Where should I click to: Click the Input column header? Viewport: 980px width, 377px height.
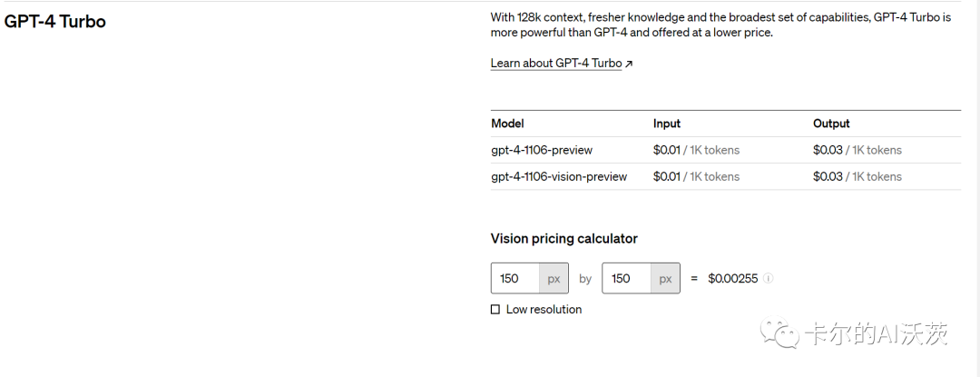[667, 124]
